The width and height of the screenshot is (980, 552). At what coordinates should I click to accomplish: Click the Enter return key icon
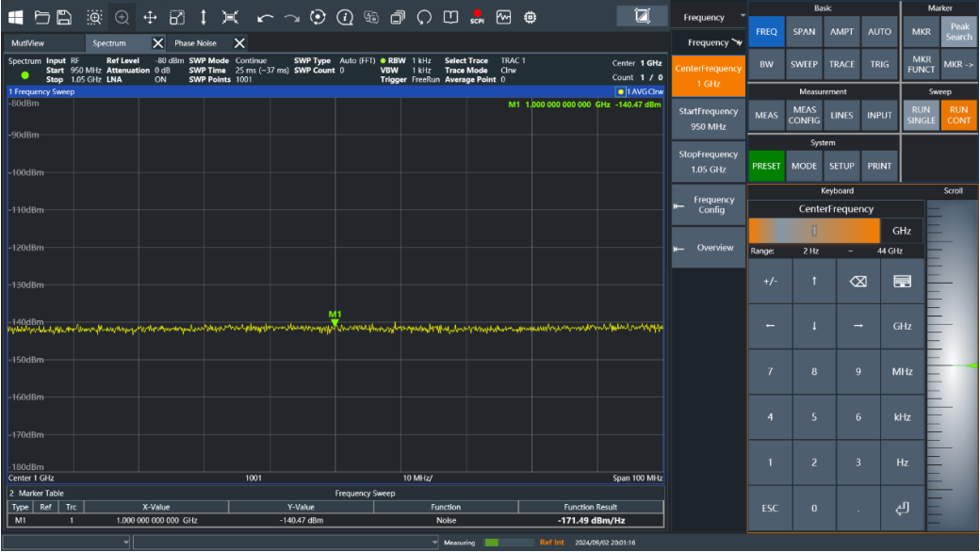click(x=902, y=509)
